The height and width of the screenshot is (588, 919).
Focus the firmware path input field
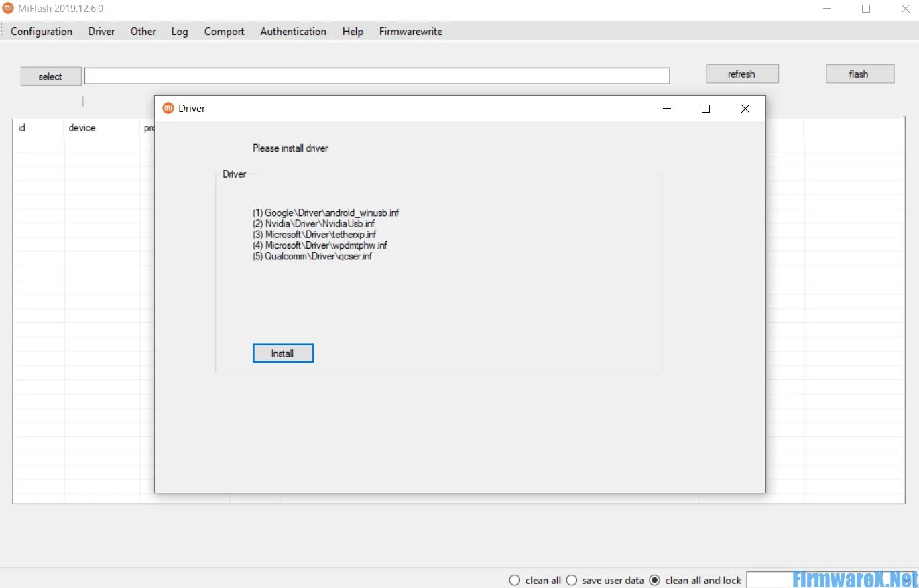point(377,76)
